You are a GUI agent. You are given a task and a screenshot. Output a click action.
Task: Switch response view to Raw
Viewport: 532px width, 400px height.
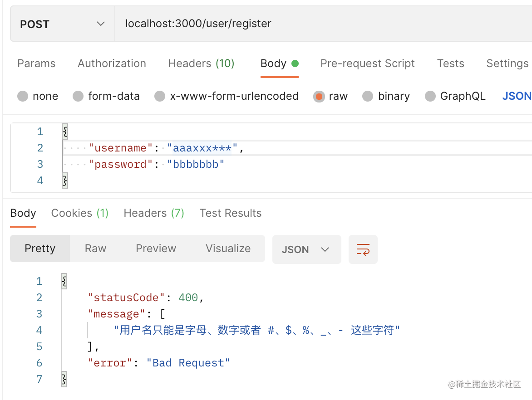click(95, 249)
